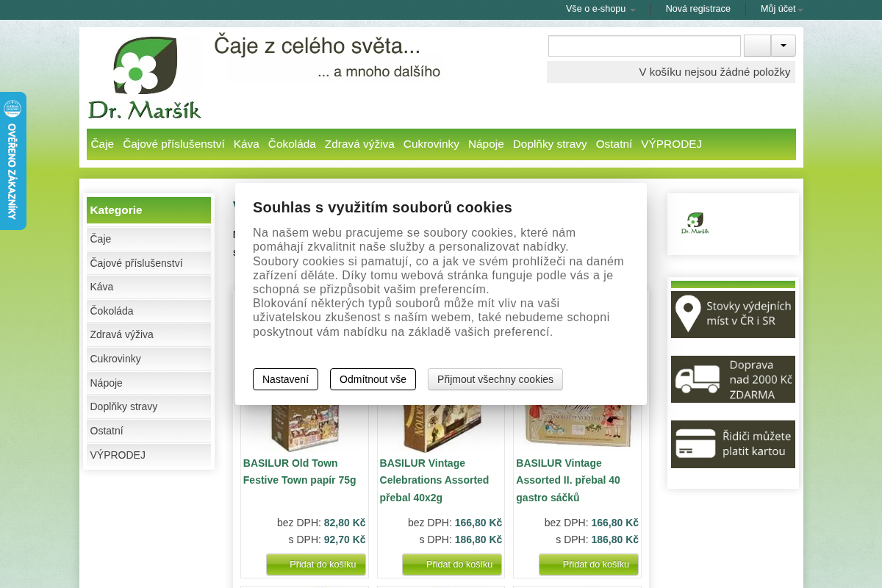882x588 pixels.
Task: Open Čaje in the green navigation bar
Action: point(102,144)
